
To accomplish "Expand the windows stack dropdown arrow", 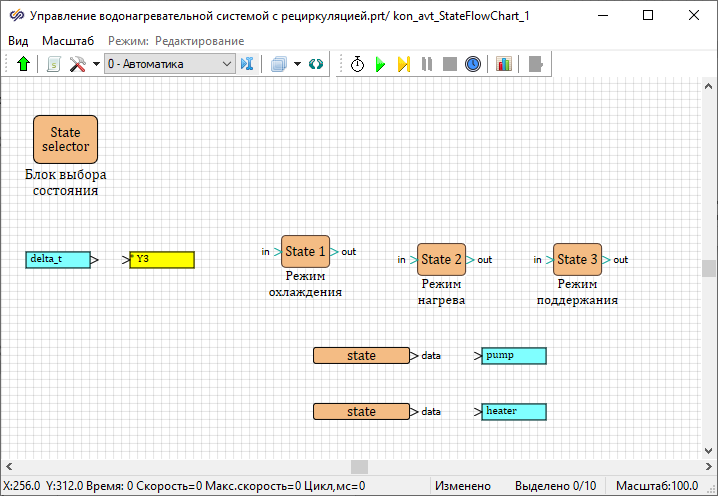I will pyautogui.click(x=298, y=64).
